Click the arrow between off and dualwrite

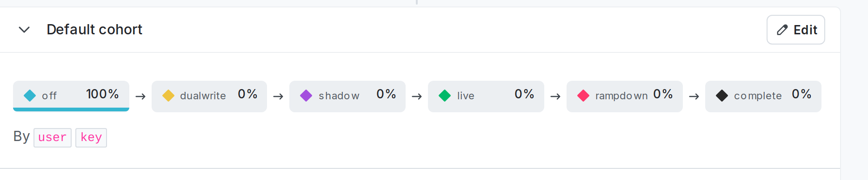[x=140, y=96]
